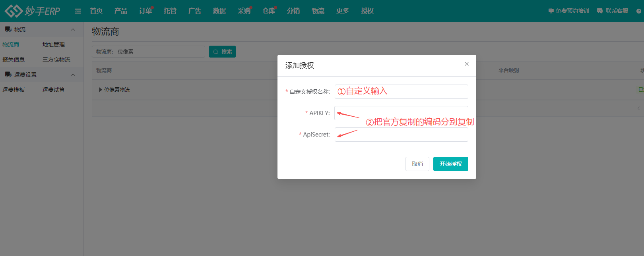Click the help question mark icon
Screen dimensions: 644x256
point(638,11)
